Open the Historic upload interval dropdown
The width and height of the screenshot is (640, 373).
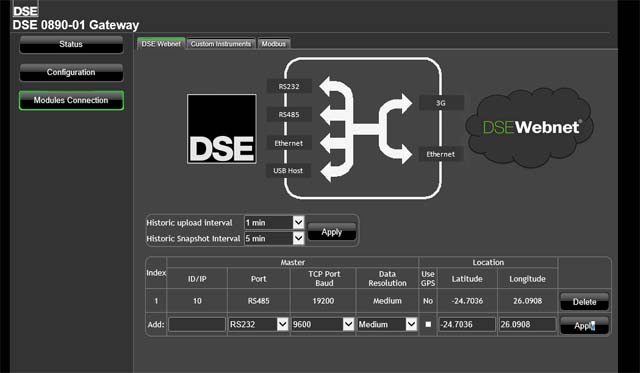274,222
